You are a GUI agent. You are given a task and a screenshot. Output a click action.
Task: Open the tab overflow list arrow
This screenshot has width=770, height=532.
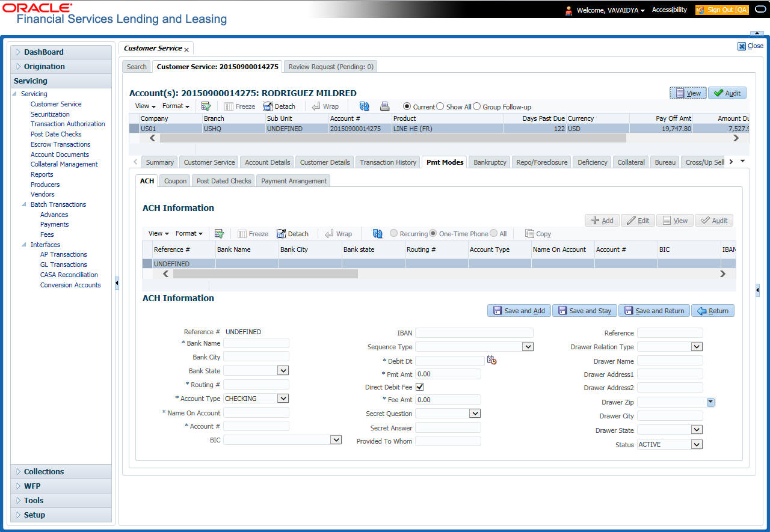[x=742, y=161]
